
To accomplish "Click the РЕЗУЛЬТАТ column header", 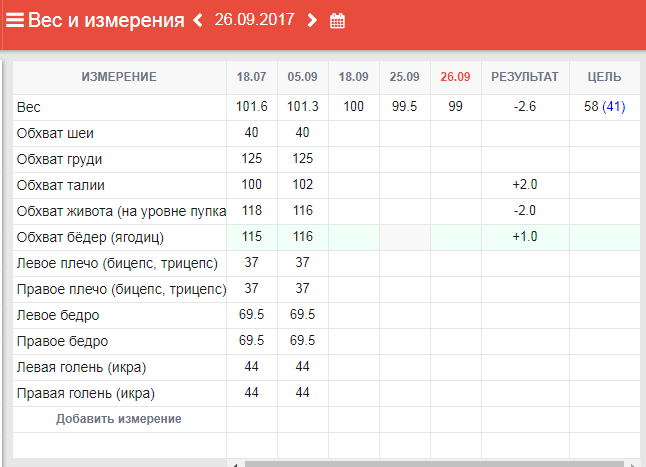I will (x=525, y=77).
